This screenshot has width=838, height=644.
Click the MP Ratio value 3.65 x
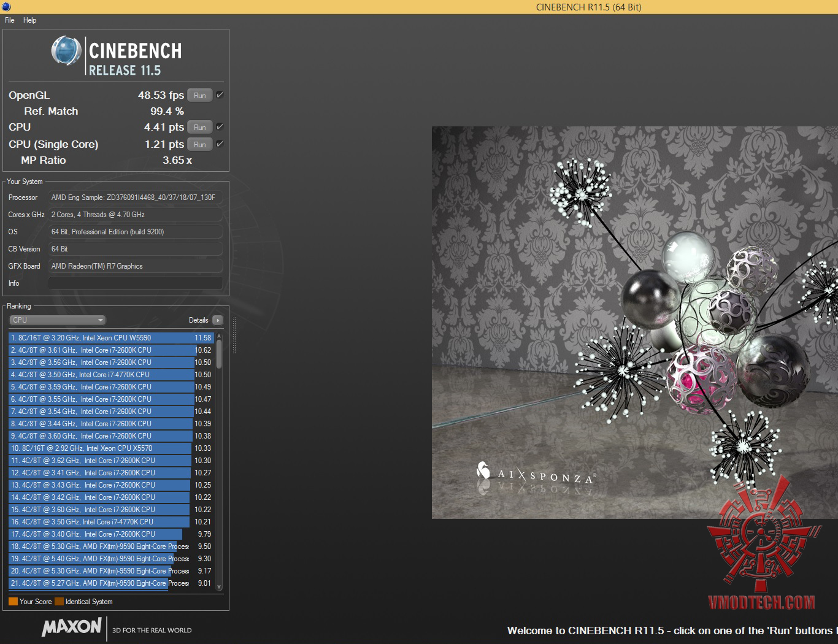177,160
